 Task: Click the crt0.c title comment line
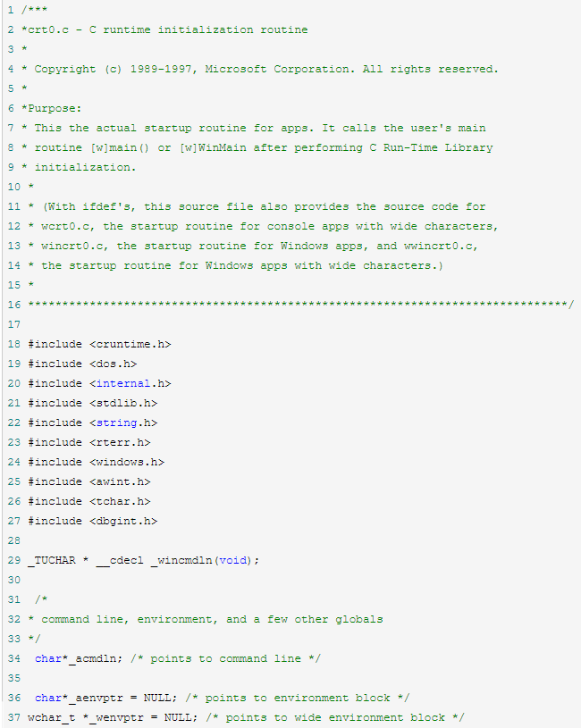tap(164, 29)
